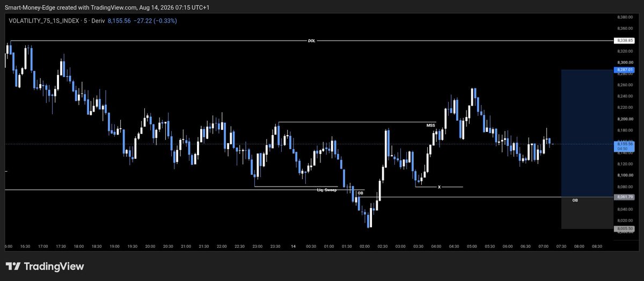Click the 06:00 time axis label
Viewport: 644px width, 281px height.
coord(508,246)
